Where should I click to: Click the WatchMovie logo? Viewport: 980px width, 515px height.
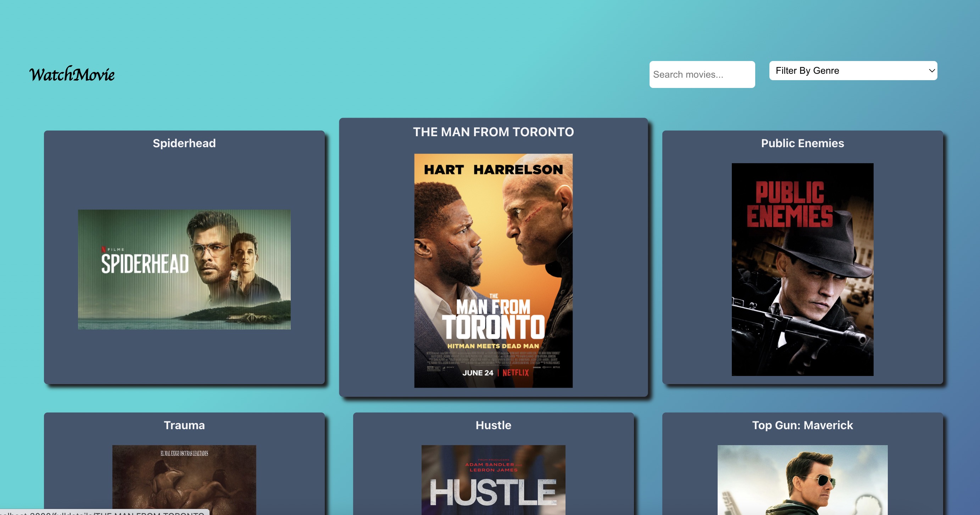click(72, 74)
